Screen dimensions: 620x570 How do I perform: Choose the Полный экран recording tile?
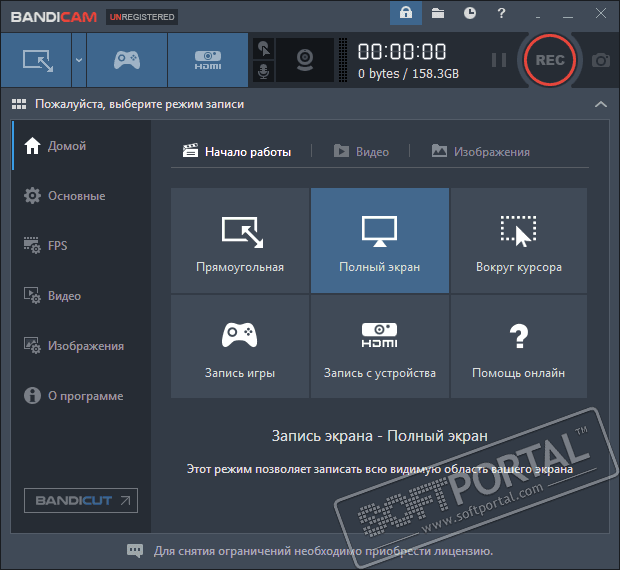pos(380,240)
